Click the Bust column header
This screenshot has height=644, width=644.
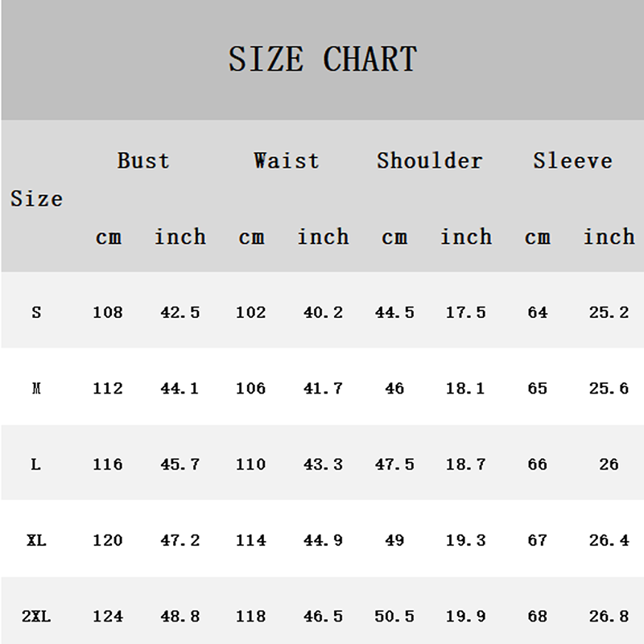coord(143,160)
